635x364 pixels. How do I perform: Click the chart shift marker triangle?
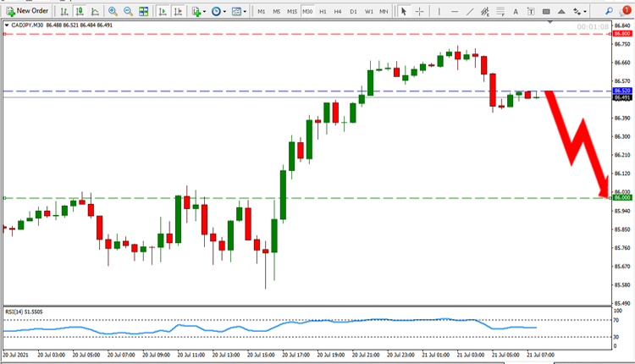pyautogui.click(x=550, y=22)
